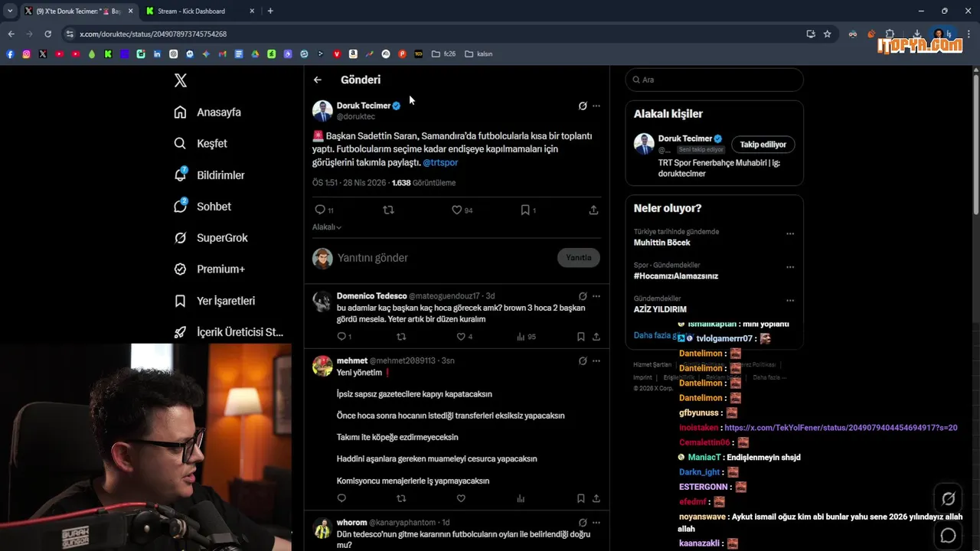Open Grok on Domenico Tedesco's reply

(583, 296)
